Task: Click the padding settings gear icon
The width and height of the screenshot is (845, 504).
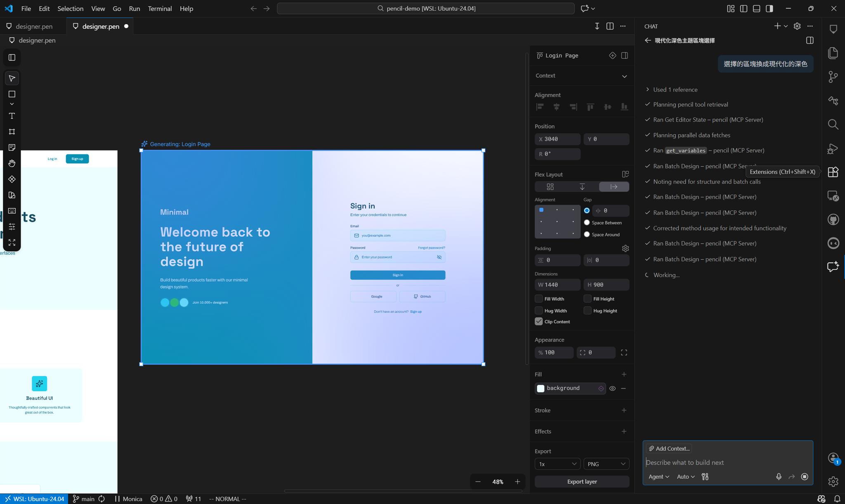Action: click(x=625, y=248)
